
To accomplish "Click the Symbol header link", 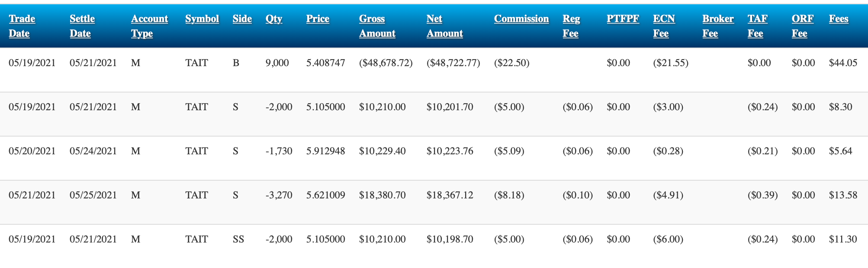I will [202, 19].
